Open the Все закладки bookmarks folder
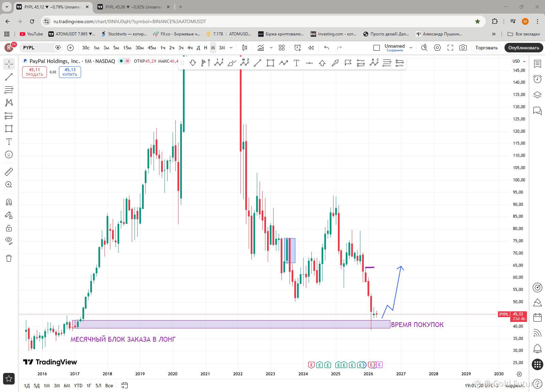The image size is (545, 392). [524, 34]
